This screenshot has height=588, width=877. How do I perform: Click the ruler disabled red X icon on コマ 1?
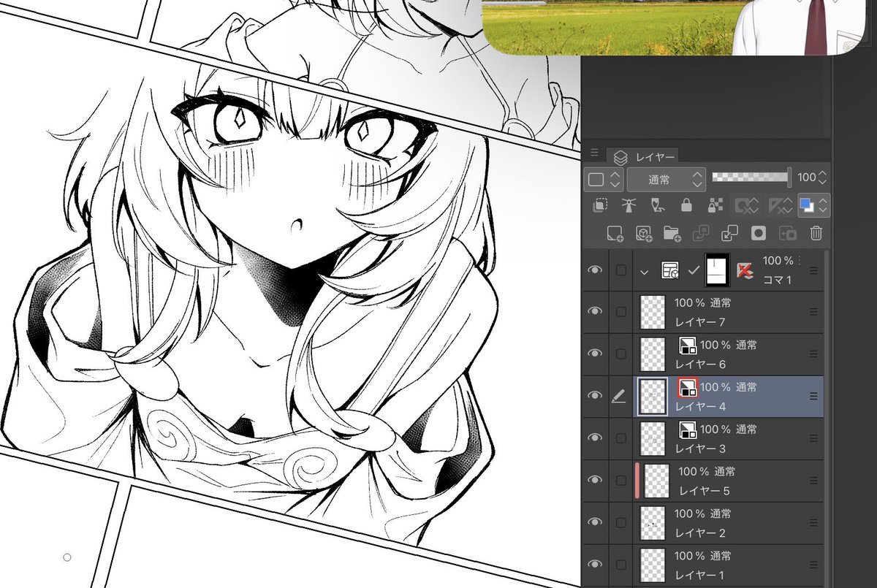point(745,271)
